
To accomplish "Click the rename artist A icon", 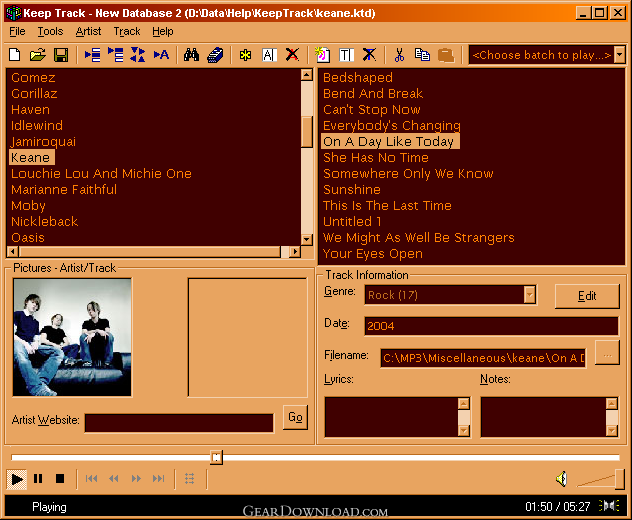I will (269, 54).
